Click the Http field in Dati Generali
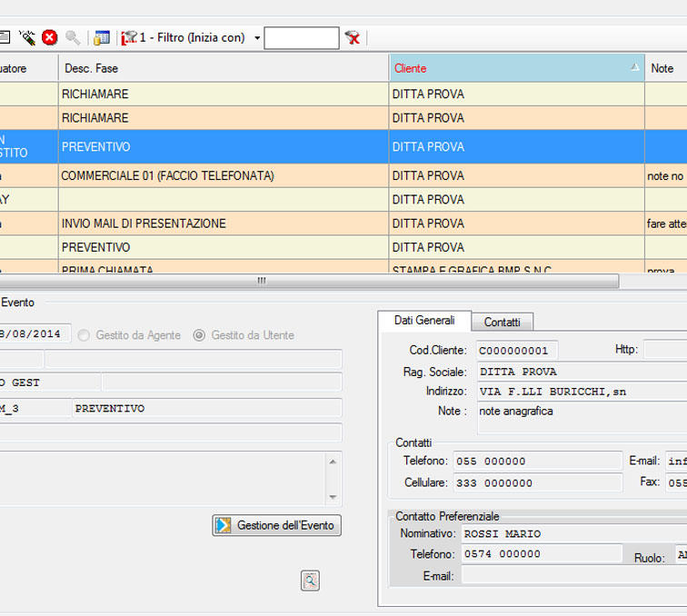This screenshot has height=616, width=687. 665,350
